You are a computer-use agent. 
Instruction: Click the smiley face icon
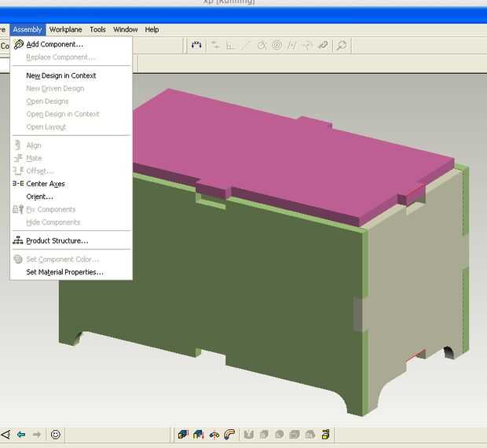[x=56, y=435]
